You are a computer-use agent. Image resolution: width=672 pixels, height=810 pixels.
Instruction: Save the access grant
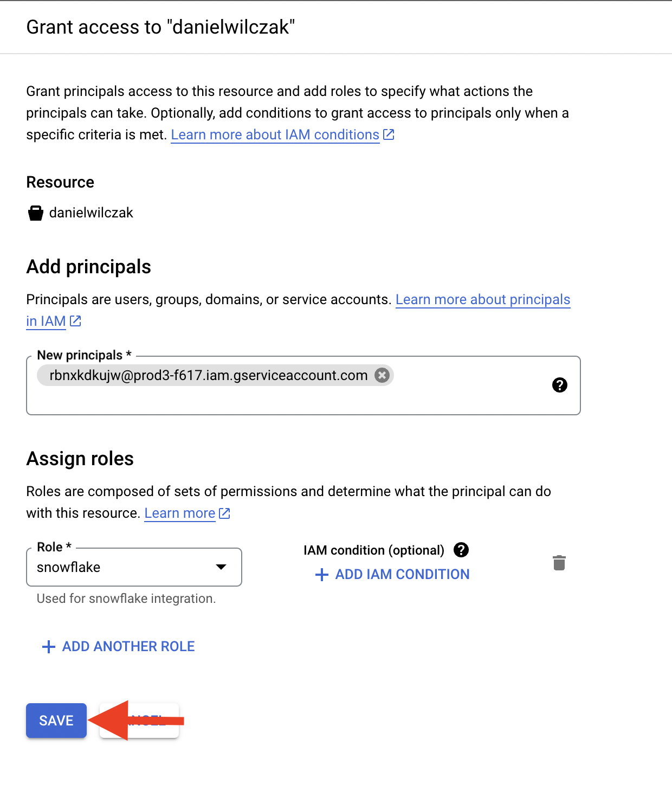(56, 721)
